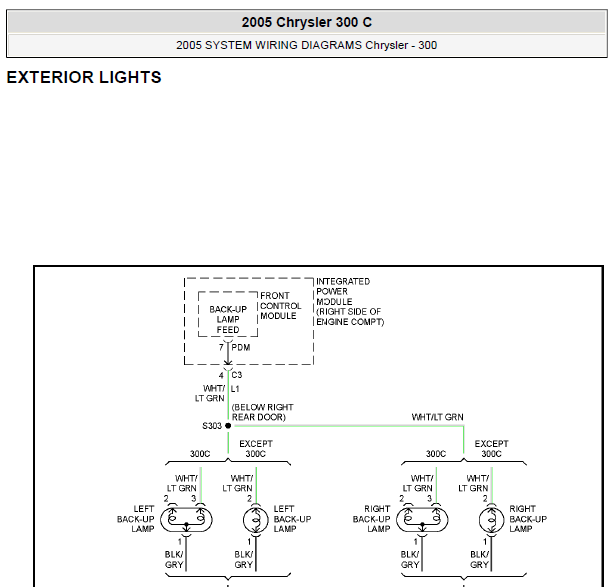The width and height of the screenshot is (609, 587).
Task: Click the "BACK-UP LAMP FEED" box
Action: 228,314
